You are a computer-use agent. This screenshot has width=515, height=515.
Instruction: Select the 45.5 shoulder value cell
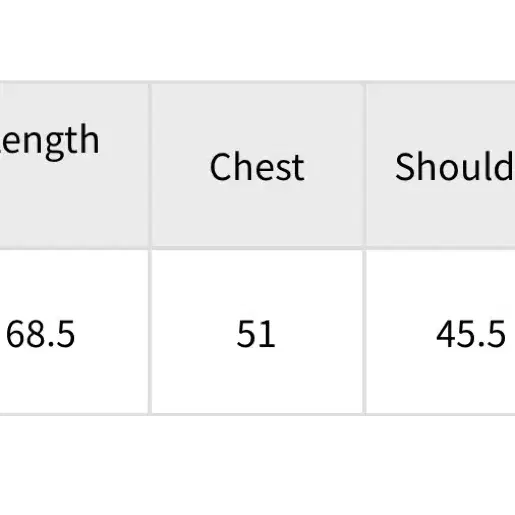(441, 332)
